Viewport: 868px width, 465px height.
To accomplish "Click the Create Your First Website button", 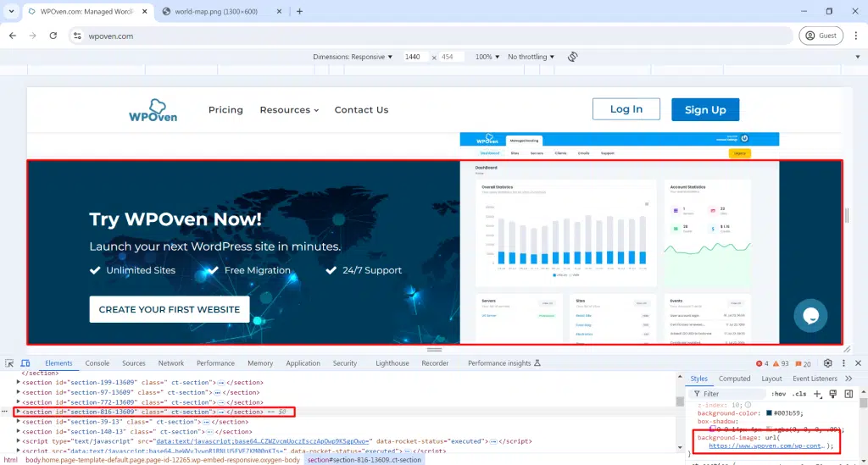I will coord(170,309).
